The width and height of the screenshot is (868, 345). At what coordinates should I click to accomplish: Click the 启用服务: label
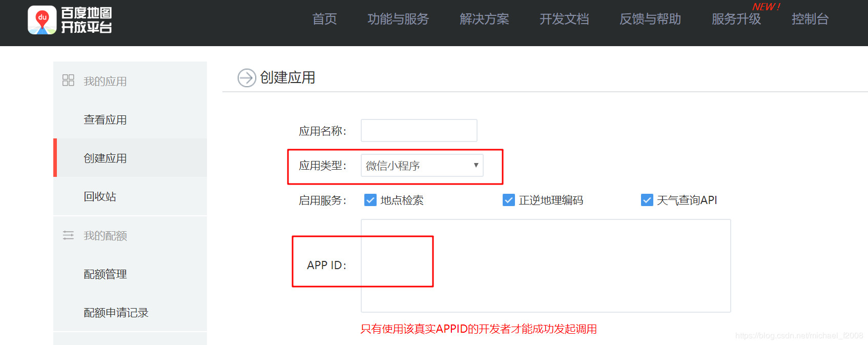tap(322, 200)
